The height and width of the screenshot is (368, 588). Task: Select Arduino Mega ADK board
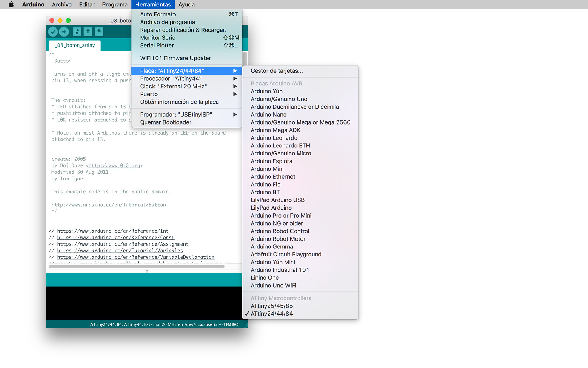point(300,130)
